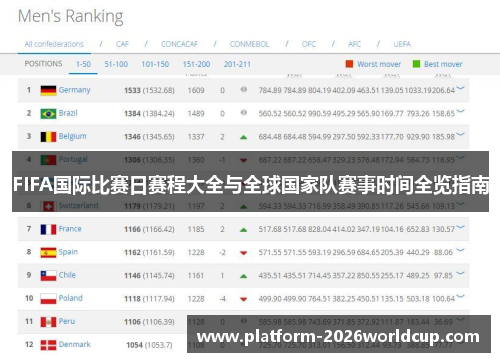Click Belgium's green up-arrow movement icon
Screen dimensions: 500x362
244,137
